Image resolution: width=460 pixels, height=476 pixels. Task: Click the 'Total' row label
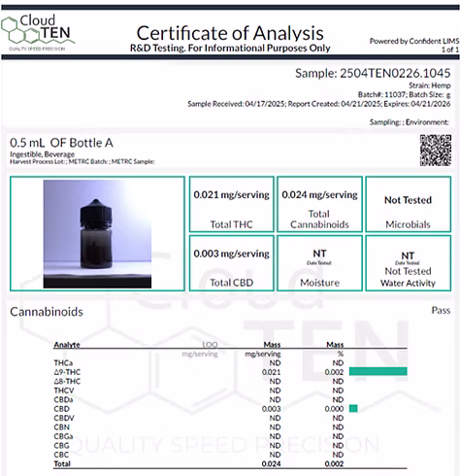tap(62, 463)
